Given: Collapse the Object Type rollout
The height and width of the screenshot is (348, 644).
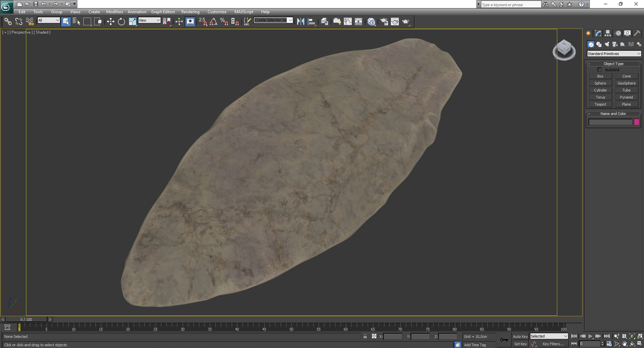Looking at the screenshot, I should click(x=613, y=64).
